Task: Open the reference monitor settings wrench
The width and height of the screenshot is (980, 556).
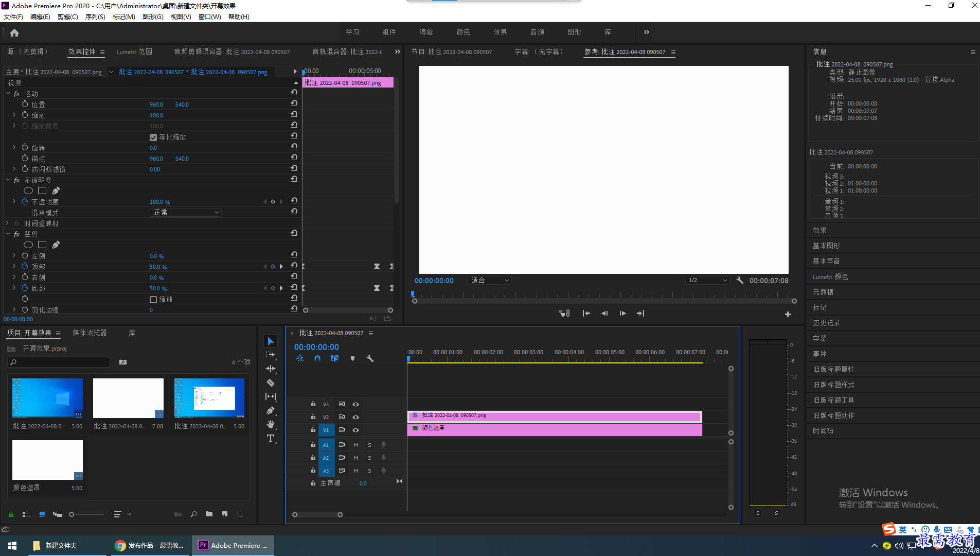Action: [x=740, y=281]
